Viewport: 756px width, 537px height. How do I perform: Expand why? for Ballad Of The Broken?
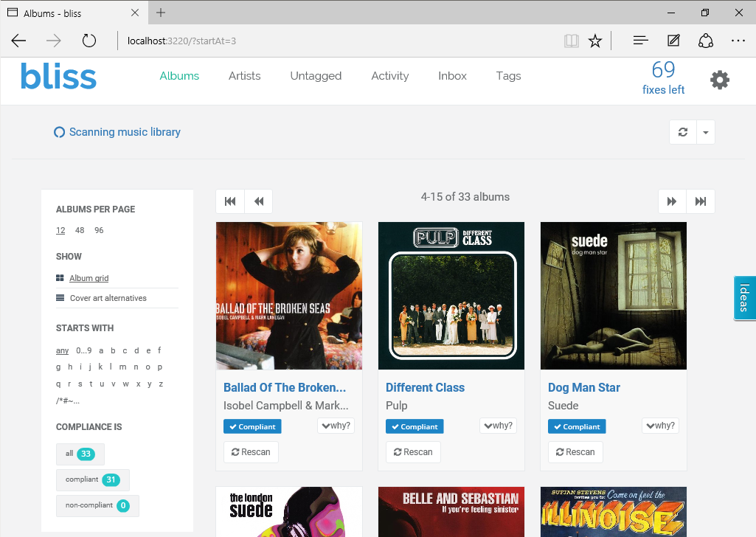336,426
